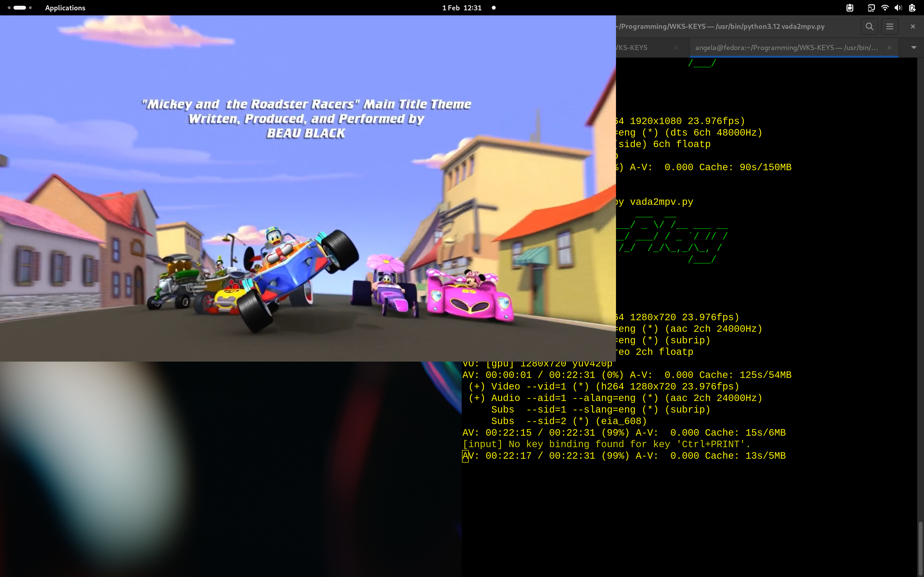The height and width of the screenshot is (577, 924).
Task: Close the angela@fedora terminal tab
Action: (x=889, y=48)
